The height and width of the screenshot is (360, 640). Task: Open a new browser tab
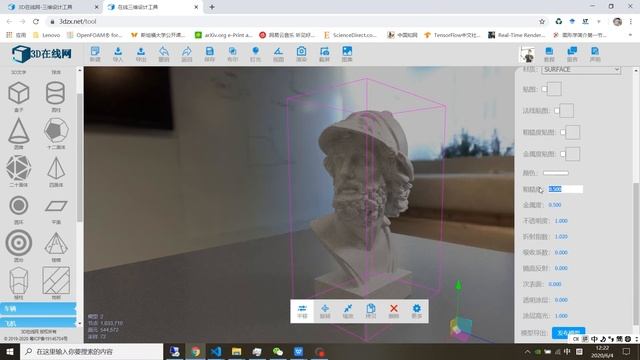tap(211, 7)
